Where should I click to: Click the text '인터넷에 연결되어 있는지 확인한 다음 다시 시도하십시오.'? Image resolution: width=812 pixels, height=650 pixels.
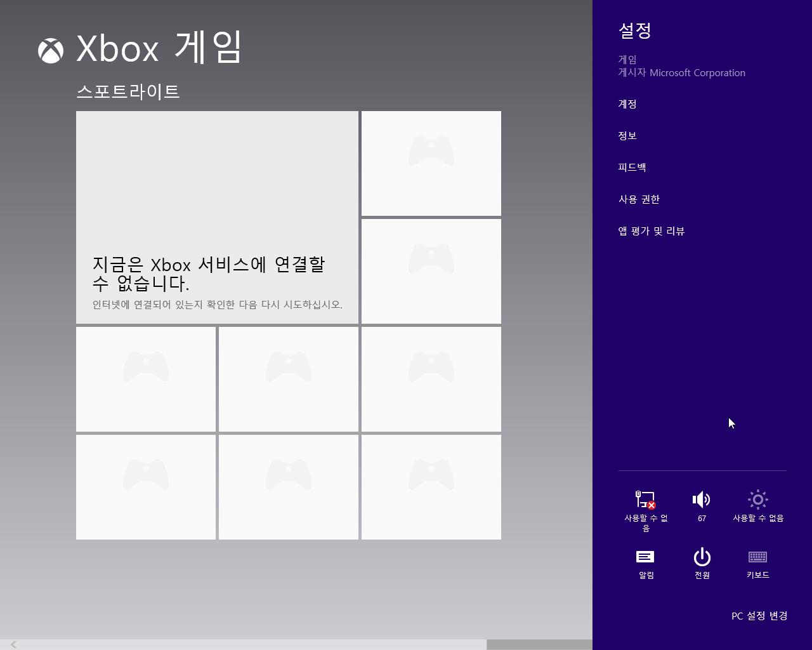click(218, 305)
